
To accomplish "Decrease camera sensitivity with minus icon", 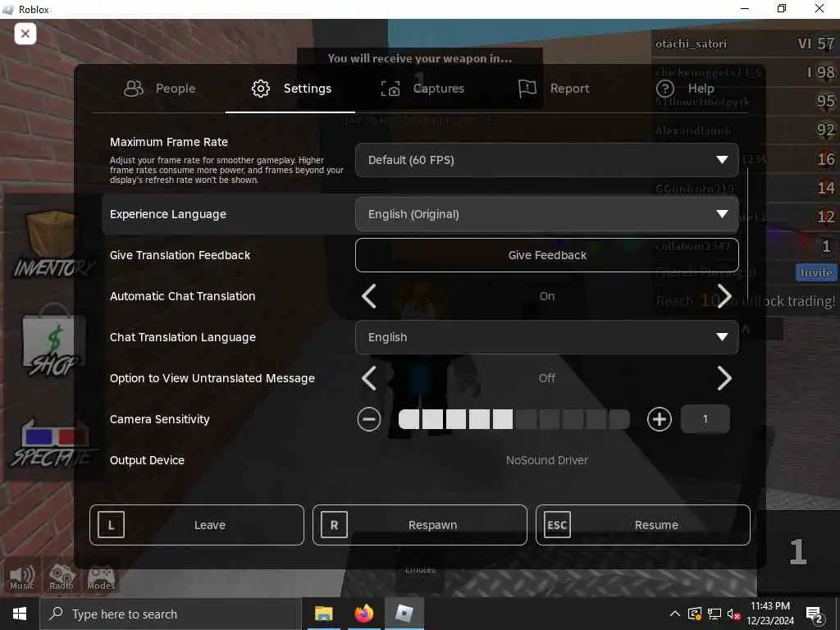I will (x=369, y=419).
